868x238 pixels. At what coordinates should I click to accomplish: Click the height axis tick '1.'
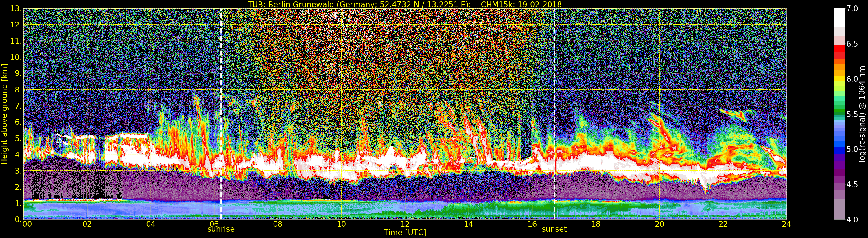18,203
